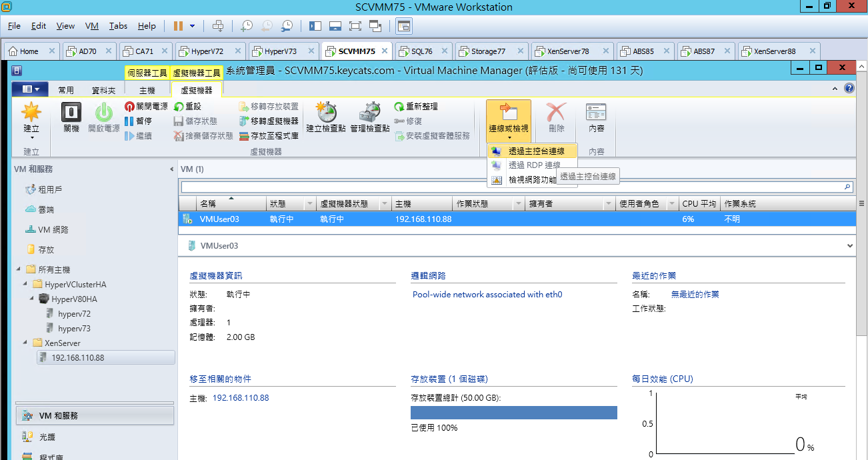
Task: Click the column options icon beside 作業系統 header
Action: tap(861, 204)
